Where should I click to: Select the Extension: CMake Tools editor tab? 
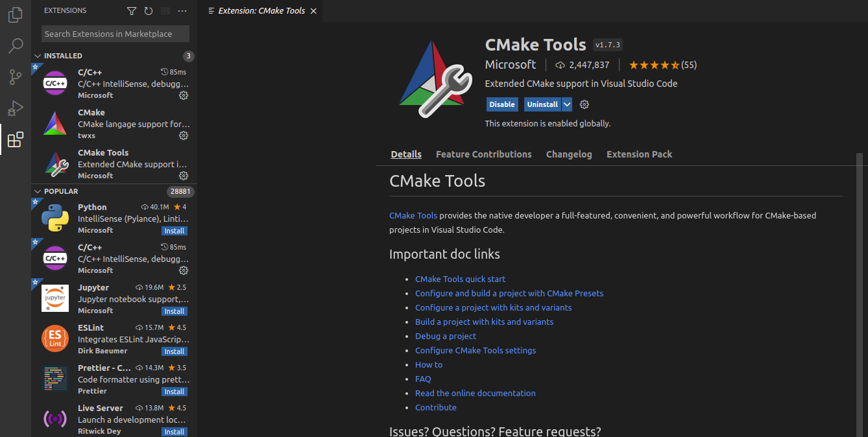[260, 11]
